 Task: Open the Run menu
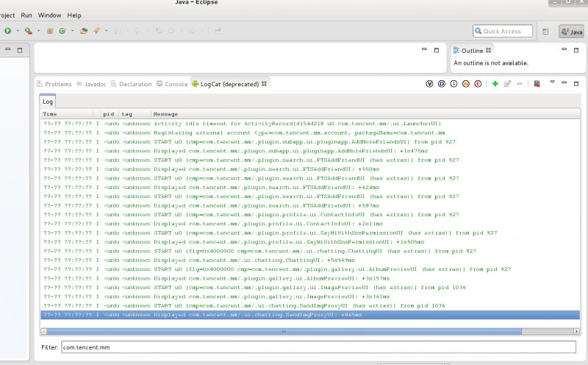pyautogui.click(x=26, y=15)
